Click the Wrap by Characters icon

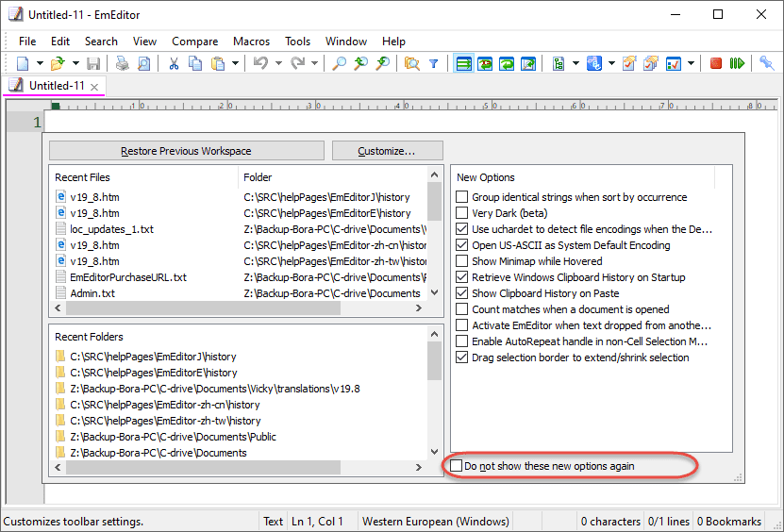tap(485, 63)
